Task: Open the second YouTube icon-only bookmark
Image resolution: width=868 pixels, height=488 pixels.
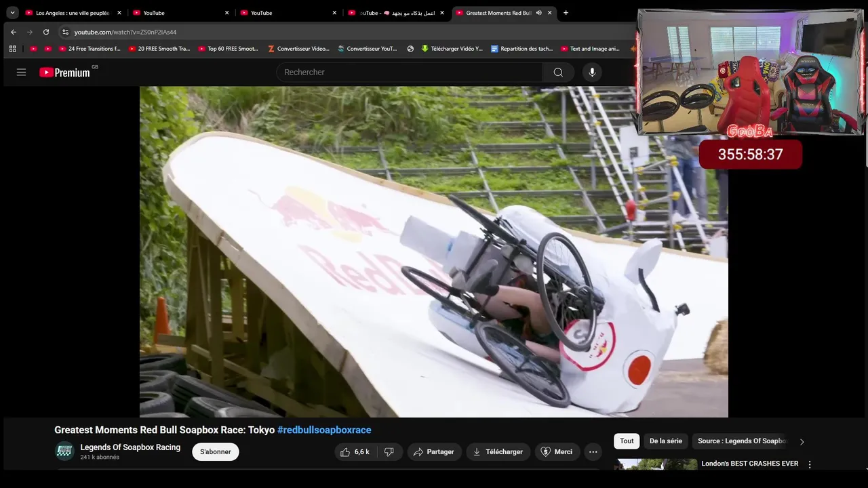Action: click(47, 49)
